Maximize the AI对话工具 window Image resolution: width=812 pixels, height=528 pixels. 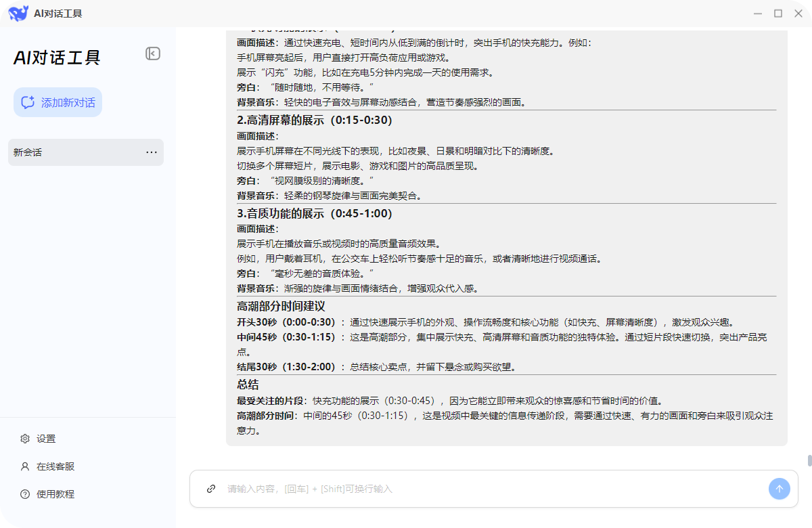pyautogui.click(x=778, y=14)
